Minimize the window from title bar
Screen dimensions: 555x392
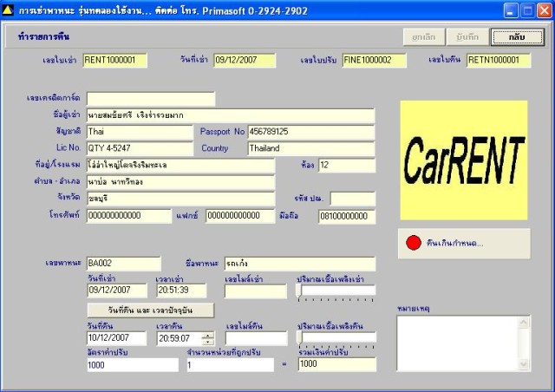point(511,10)
